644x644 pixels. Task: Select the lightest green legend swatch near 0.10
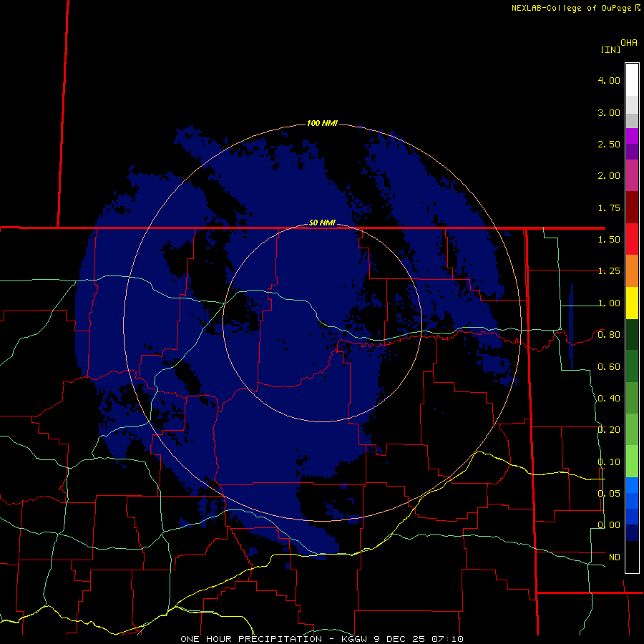pyautogui.click(x=632, y=462)
